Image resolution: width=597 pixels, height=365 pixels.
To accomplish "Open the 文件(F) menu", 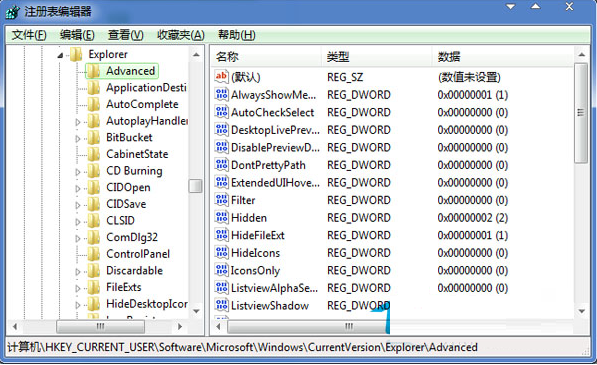I will (29, 35).
